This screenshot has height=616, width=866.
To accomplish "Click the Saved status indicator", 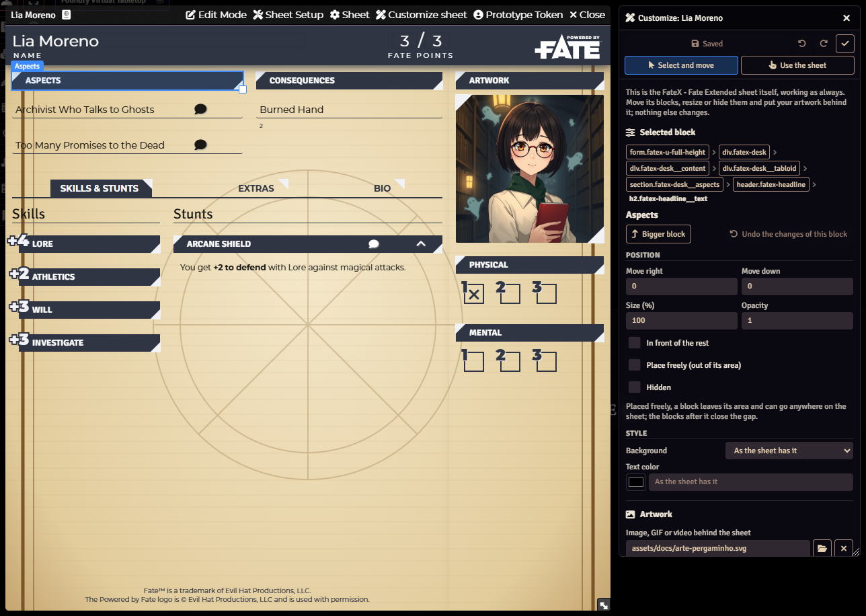I will click(x=707, y=44).
